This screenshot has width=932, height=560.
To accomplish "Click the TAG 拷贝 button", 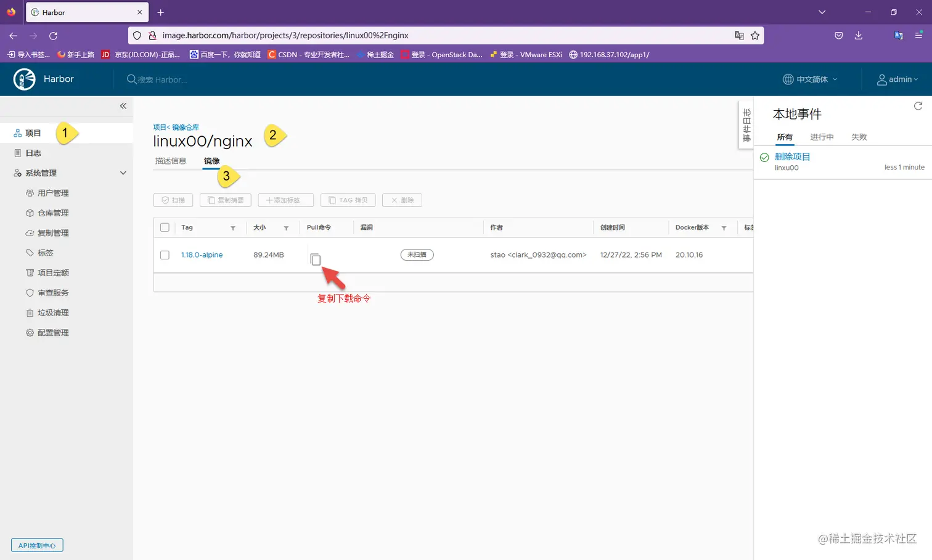I will (x=348, y=200).
